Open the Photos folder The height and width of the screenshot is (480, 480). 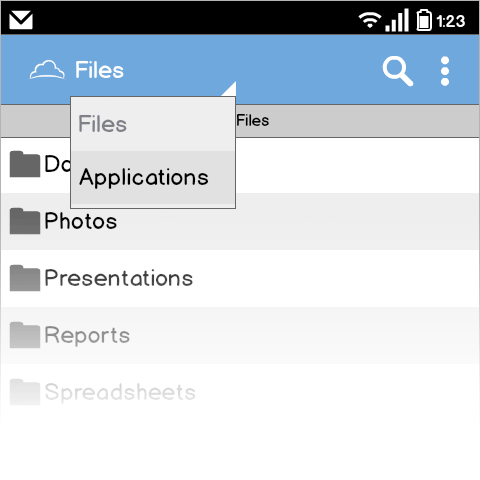[240, 221]
